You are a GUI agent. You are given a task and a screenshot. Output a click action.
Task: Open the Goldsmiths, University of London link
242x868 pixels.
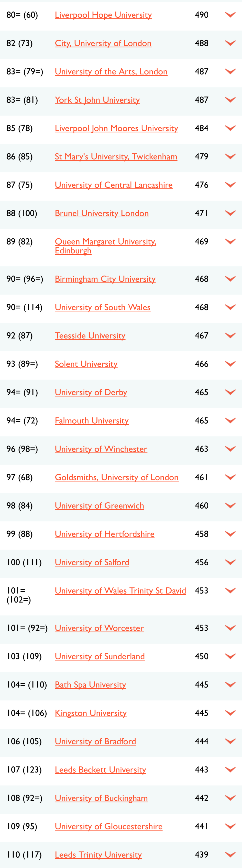117,477
